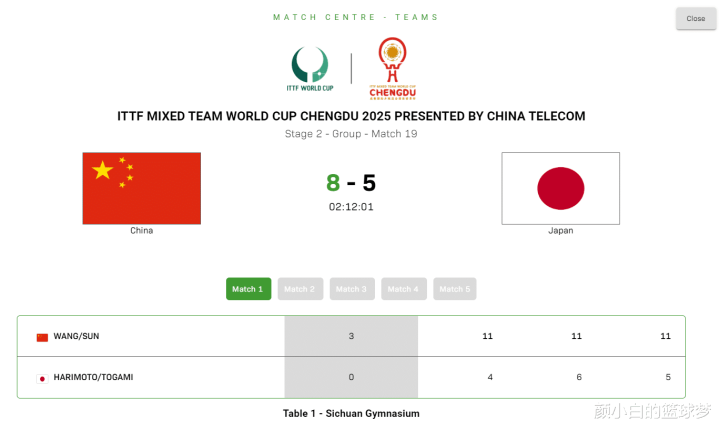
Task: Click the ITTF World Cup logo
Action: tap(309, 68)
